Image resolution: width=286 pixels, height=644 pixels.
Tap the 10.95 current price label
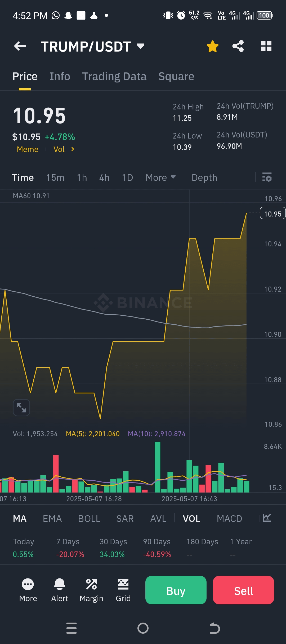(x=273, y=214)
